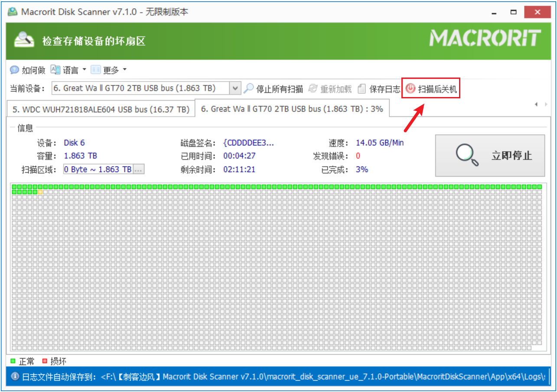Screen dimensions: 557x392
Task: Expand the 更多 dropdown arrow
Action: 124,70
